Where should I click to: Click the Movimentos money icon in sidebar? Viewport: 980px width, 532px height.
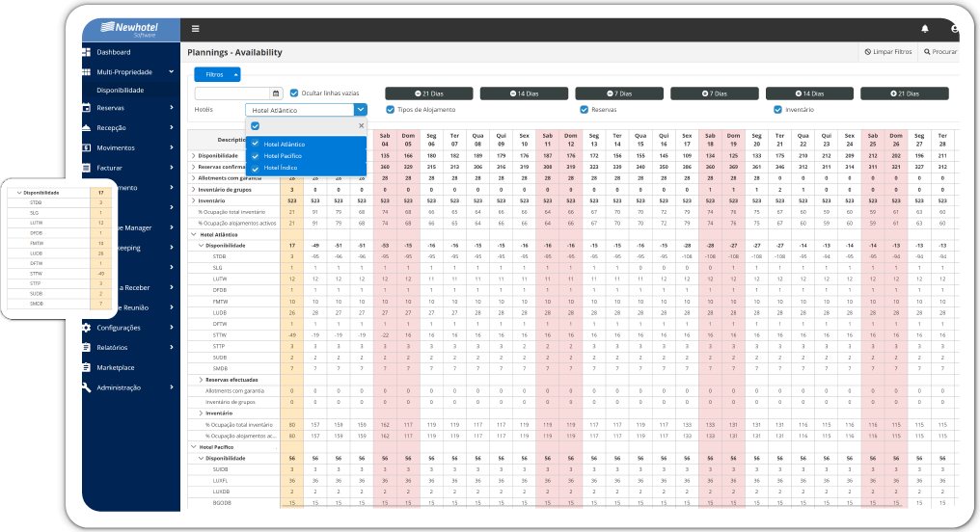pos(87,148)
